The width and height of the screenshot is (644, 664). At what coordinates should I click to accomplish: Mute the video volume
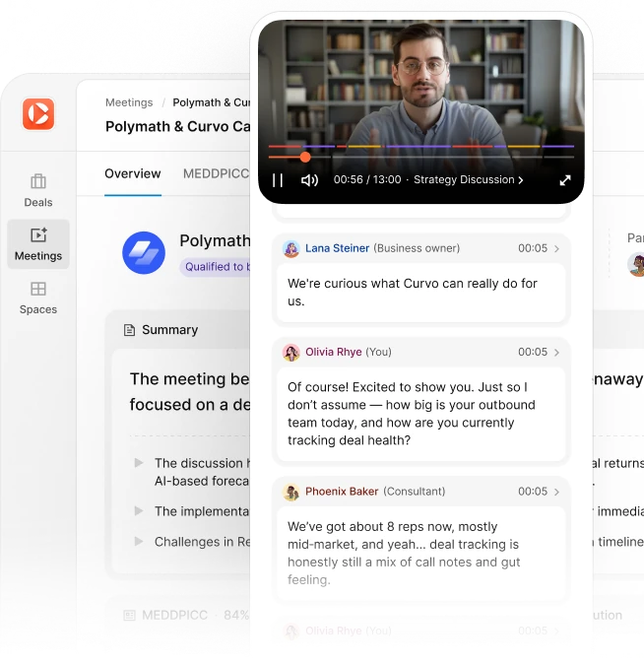(309, 180)
